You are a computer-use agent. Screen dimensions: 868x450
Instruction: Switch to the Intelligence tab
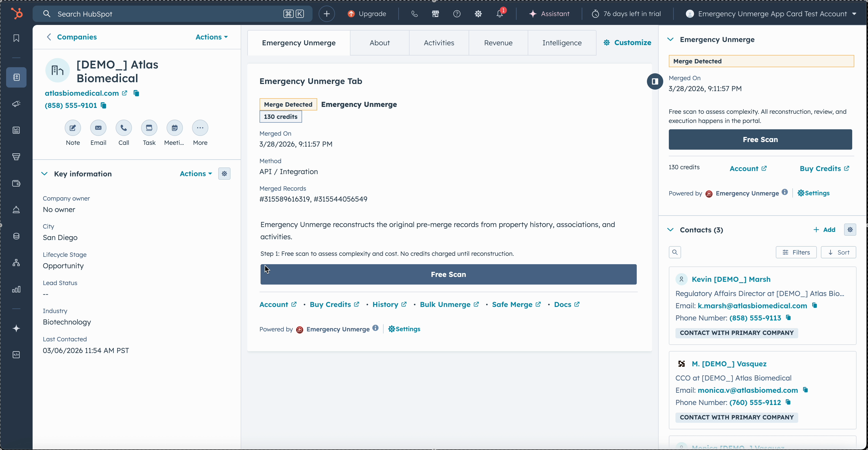pos(562,43)
